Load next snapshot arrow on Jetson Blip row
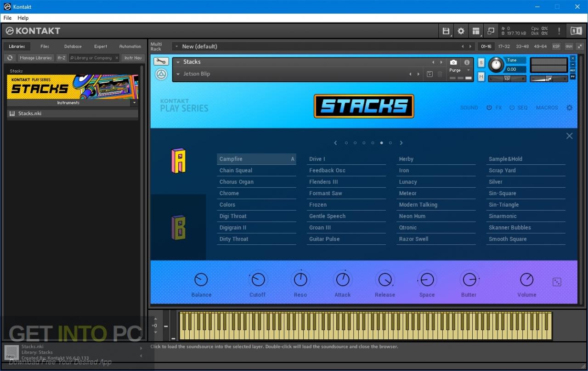 pos(418,74)
